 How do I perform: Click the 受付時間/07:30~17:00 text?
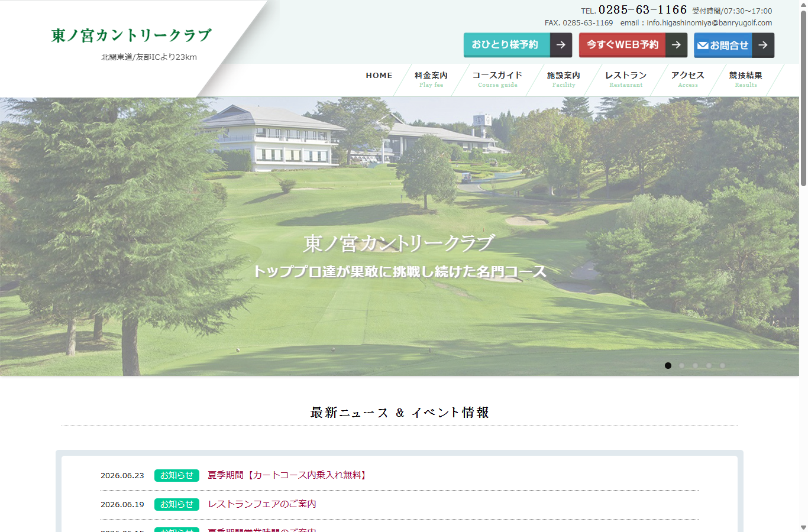tap(732, 11)
